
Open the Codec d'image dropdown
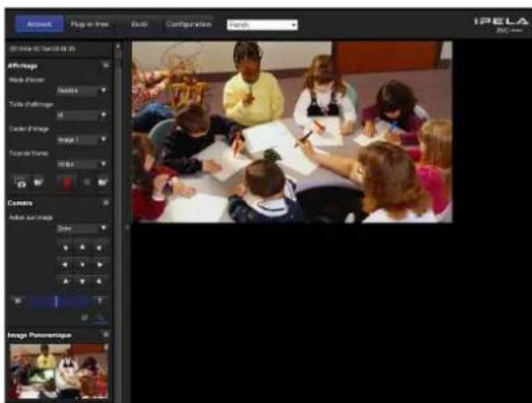pyautogui.click(x=82, y=140)
